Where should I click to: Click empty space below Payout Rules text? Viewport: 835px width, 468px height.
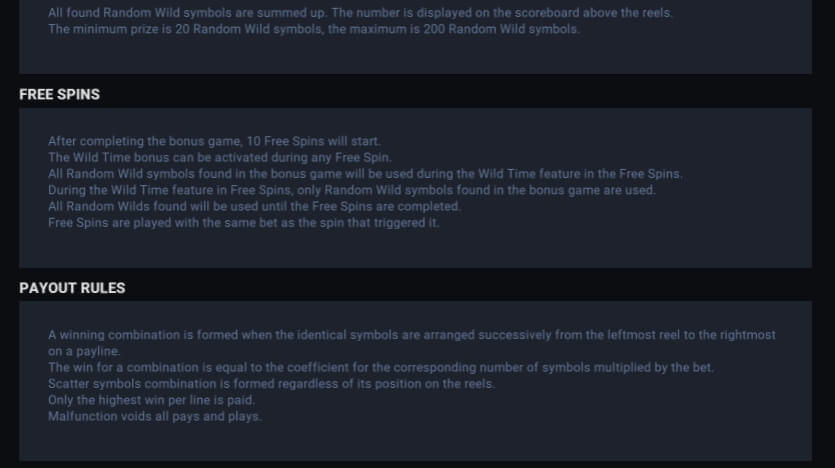point(415,442)
